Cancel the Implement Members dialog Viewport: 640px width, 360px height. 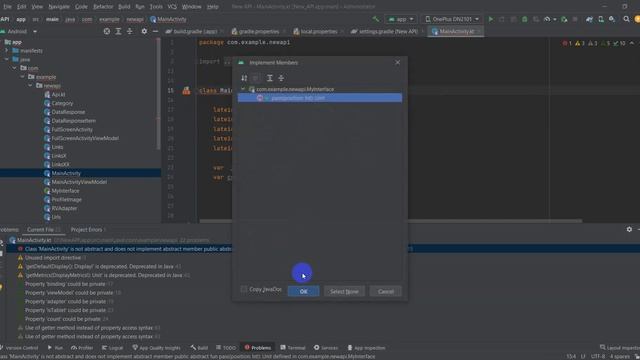pos(386,291)
